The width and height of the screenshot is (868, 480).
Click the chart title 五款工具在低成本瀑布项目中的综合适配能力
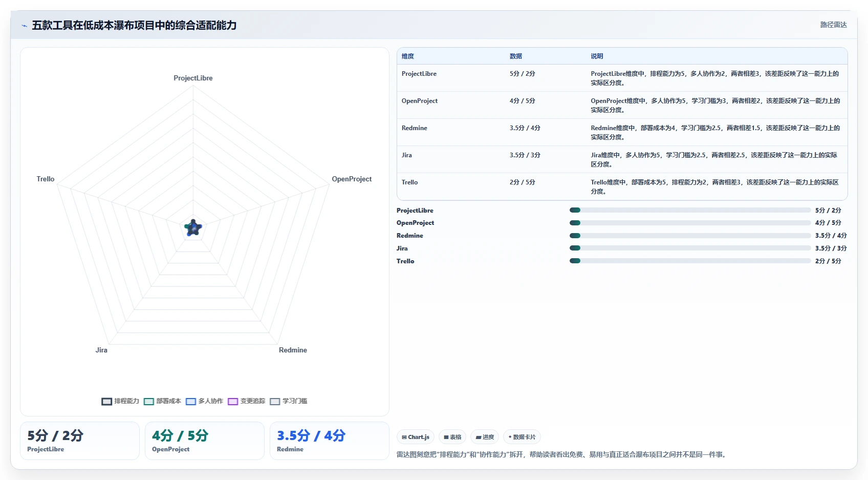134,25
